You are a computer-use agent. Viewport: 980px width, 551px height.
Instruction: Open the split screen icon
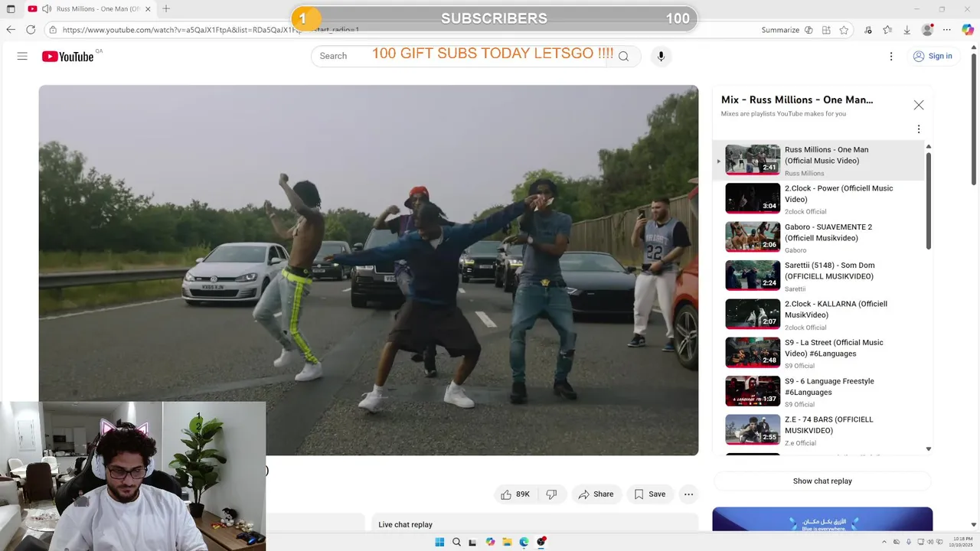pyautogui.click(x=826, y=30)
